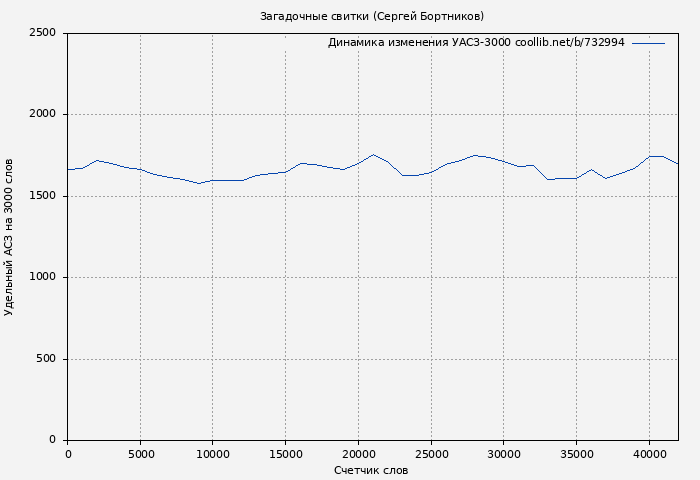Click the line's lowest dip near 9000 words
The width and height of the screenshot is (700, 480).
coord(198,183)
